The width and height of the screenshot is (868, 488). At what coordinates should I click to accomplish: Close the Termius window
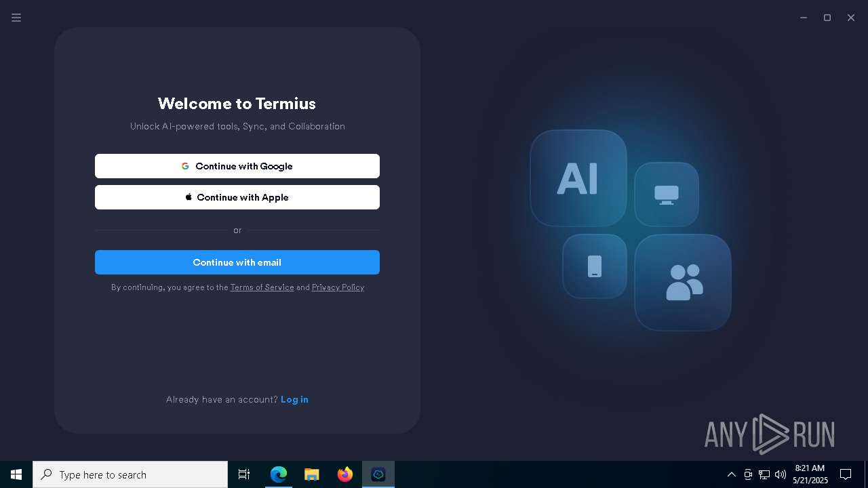pyautogui.click(x=851, y=18)
